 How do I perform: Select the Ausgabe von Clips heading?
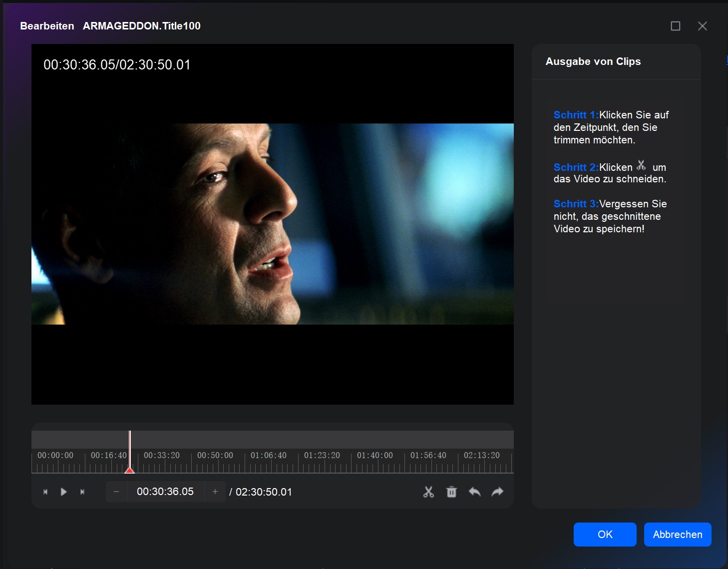(x=593, y=61)
